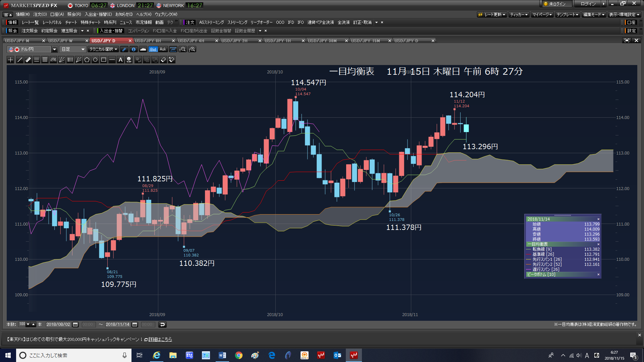Open the レートパネル toolbar item
The width and height of the screenshot is (644, 362).
pos(52,22)
